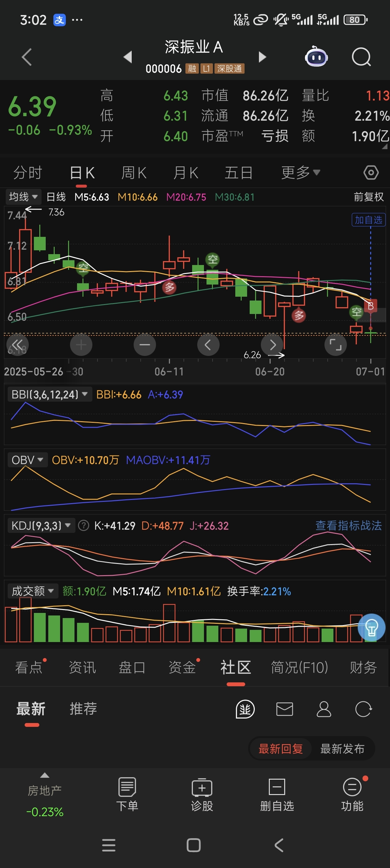Open 资金 capital tab

[x=182, y=667]
